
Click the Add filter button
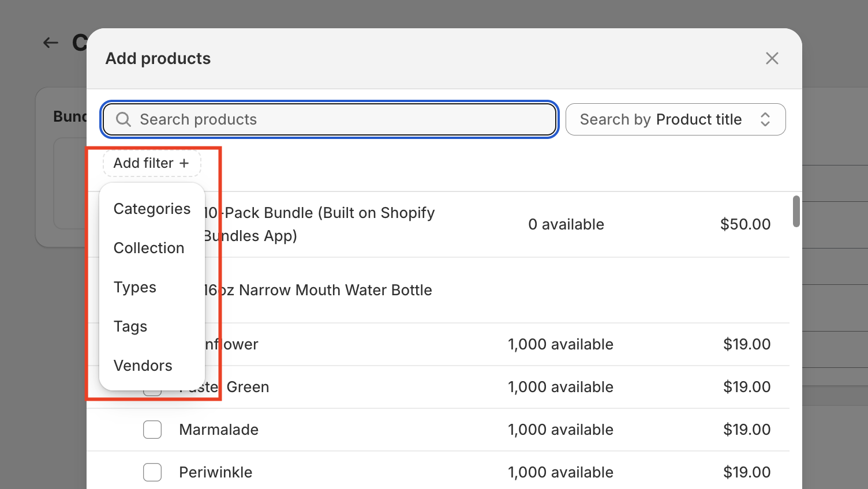[152, 163]
